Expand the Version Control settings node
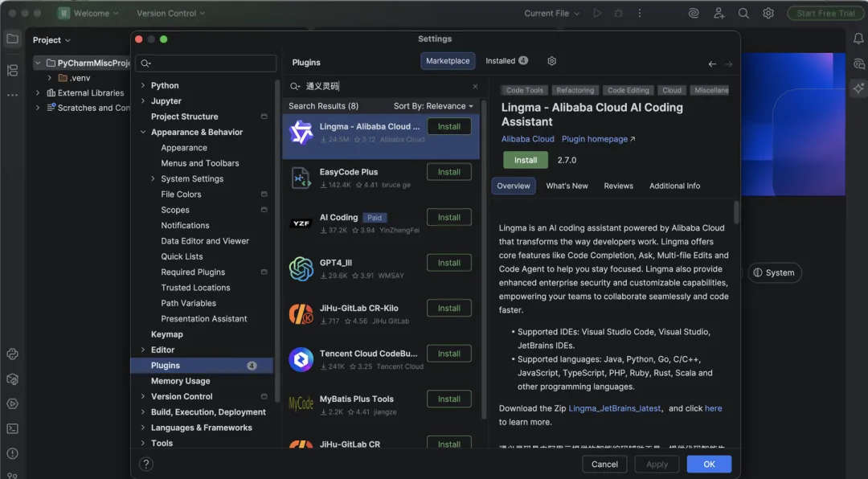This screenshot has width=868, height=479. click(143, 396)
